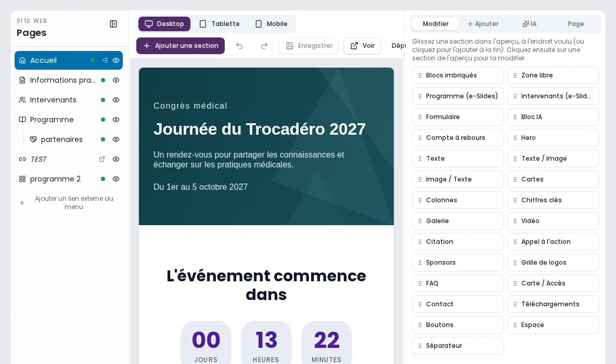Screen dimensions: 616x364
Task: Add the Image / Texte block
Action: 458,179
